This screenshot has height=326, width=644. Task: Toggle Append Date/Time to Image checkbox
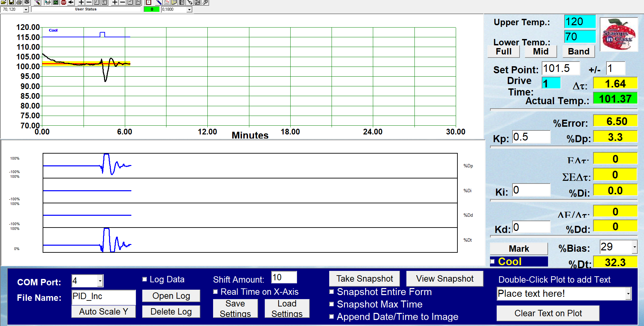point(332,316)
